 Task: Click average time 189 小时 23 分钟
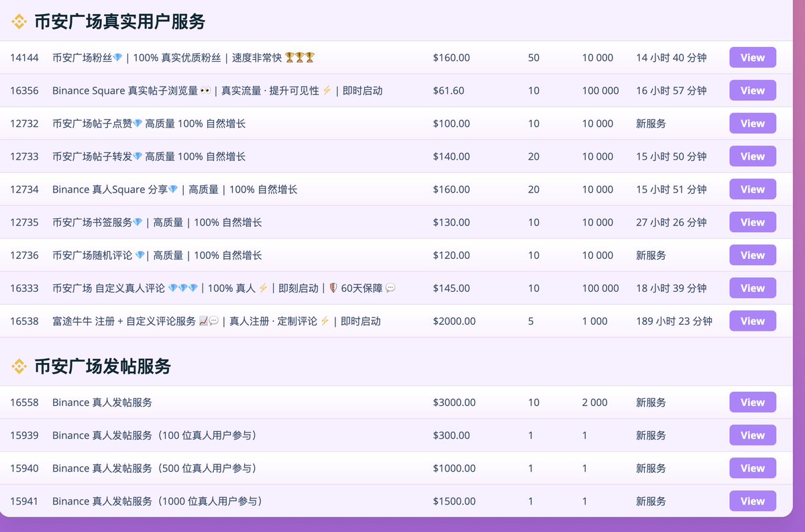[674, 321]
